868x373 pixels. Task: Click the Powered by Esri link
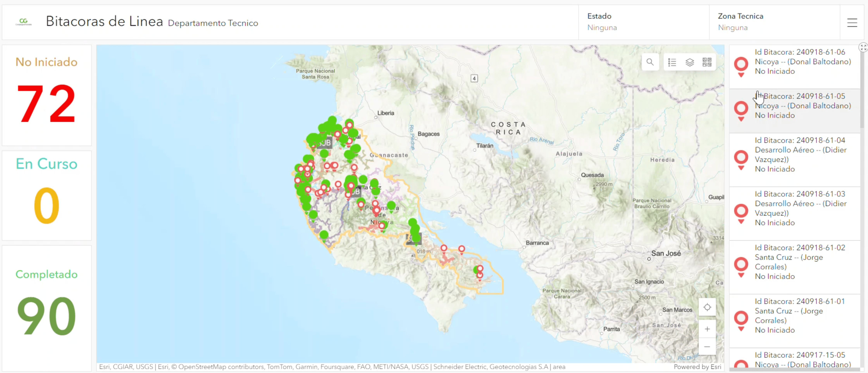point(697,367)
